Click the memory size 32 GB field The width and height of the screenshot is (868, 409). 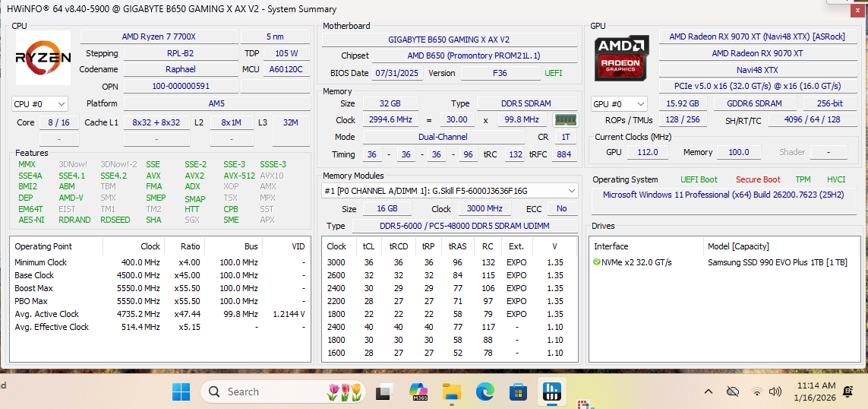(x=390, y=103)
